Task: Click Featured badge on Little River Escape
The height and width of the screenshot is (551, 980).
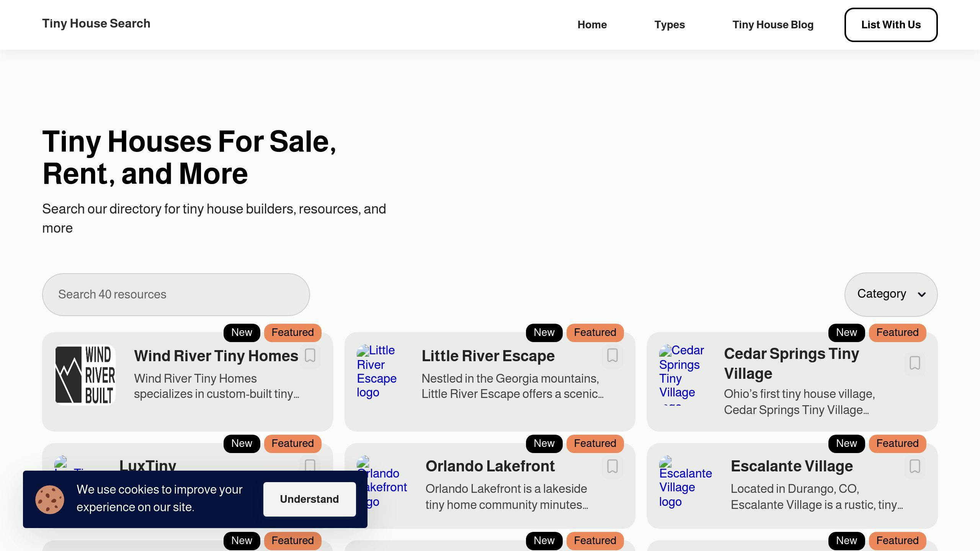Action: pos(595,333)
